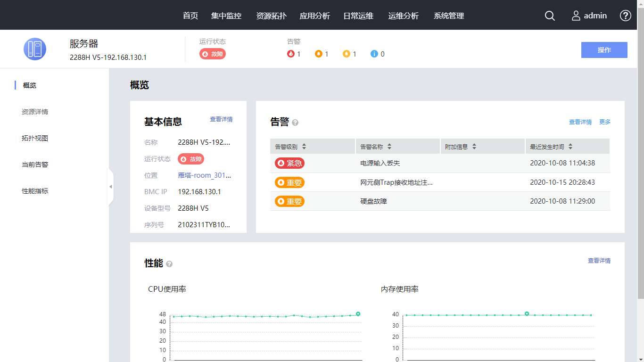Open the help question mark icon
The image size is (644, 362).
tap(625, 16)
